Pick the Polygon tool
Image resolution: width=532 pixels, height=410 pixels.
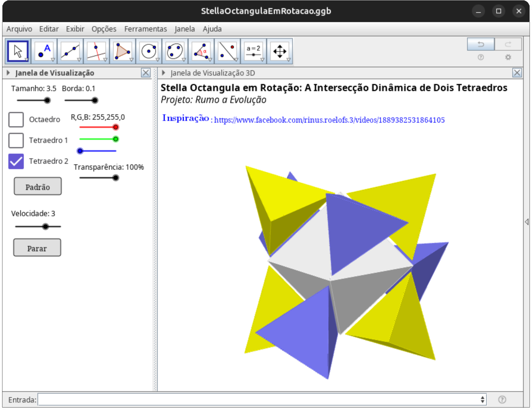tap(123, 51)
